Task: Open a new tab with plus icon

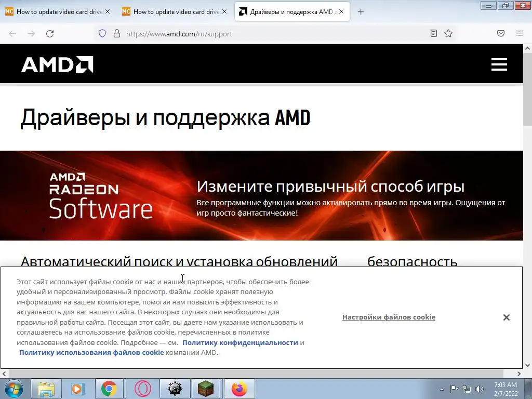Action: (x=361, y=12)
